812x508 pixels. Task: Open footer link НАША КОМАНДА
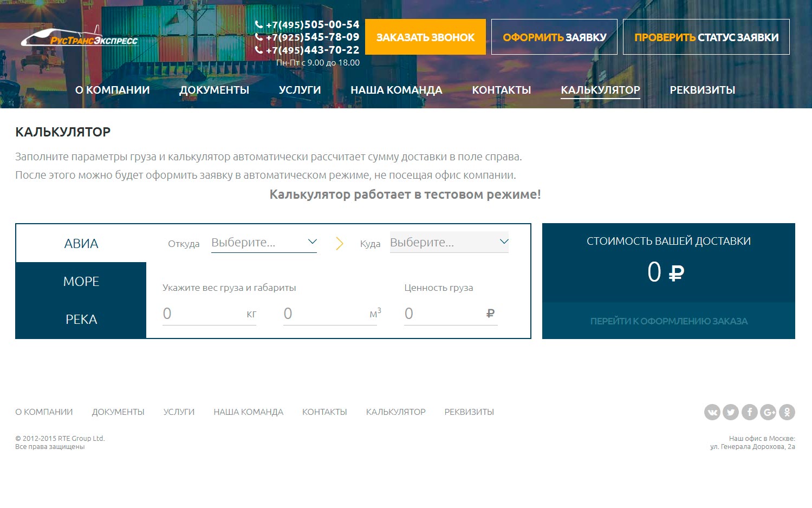coord(248,412)
